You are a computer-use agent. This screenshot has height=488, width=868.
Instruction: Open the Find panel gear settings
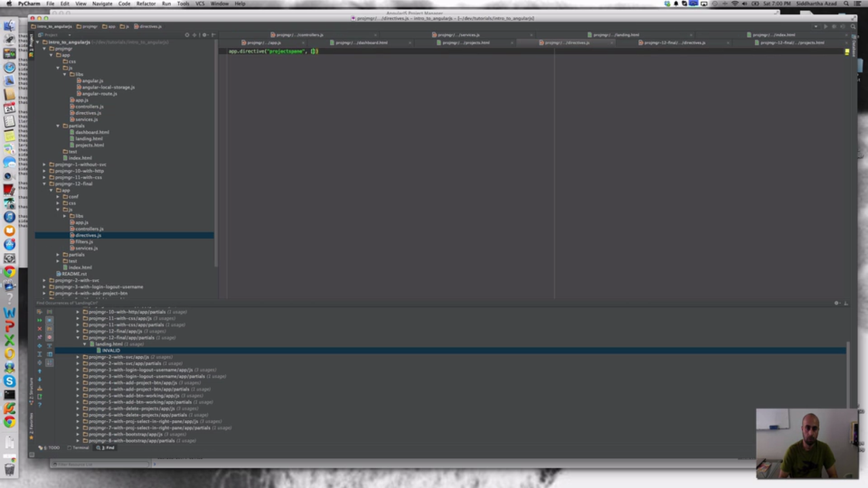pos(837,303)
